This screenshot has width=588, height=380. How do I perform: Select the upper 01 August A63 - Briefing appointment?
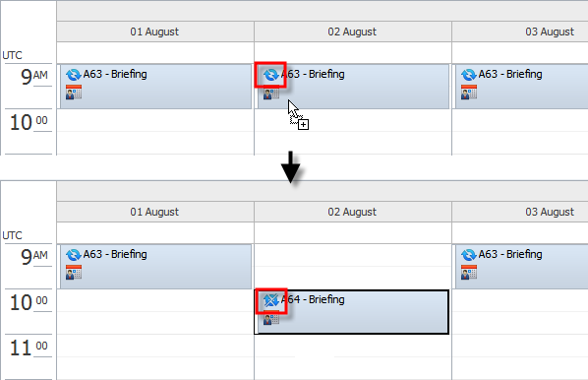[x=155, y=87]
